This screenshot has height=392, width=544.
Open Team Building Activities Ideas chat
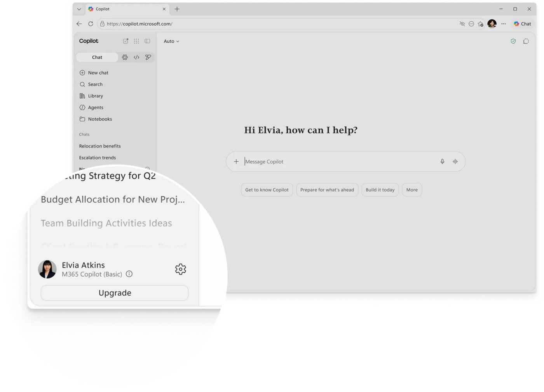[x=106, y=223]
